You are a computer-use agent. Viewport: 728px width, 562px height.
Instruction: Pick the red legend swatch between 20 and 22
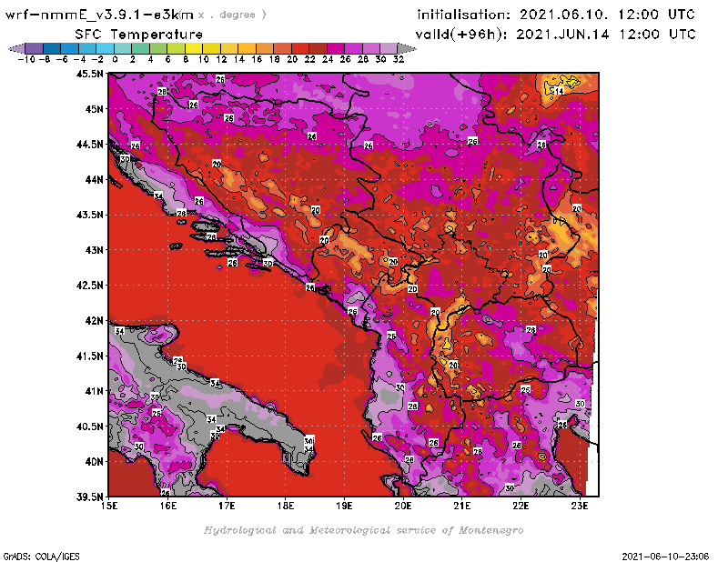click(x=299, y=48)
